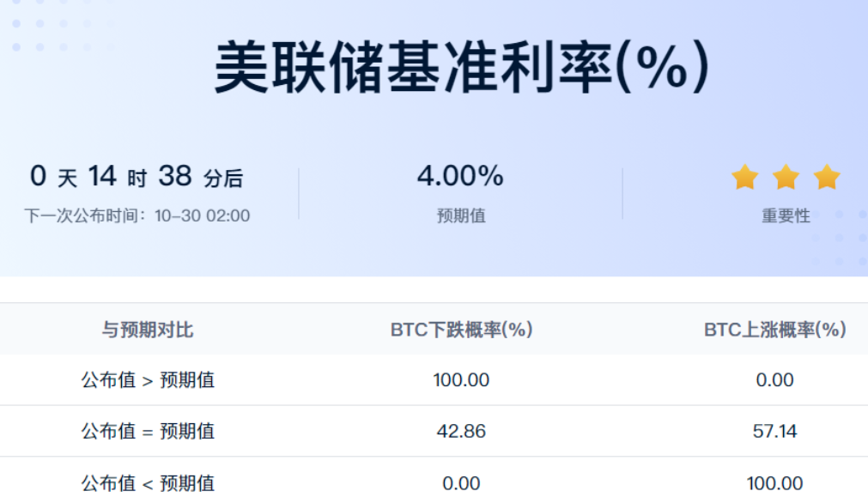This screenshot has width=868, height=503.
Task: Click the 4.00% expected value figure
Action: (460, 177)
